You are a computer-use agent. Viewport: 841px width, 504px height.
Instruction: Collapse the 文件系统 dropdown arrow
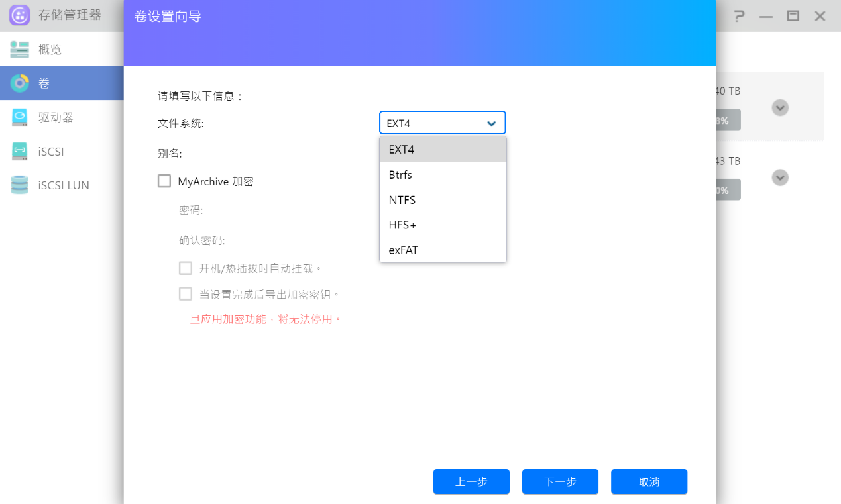(492, 123)
